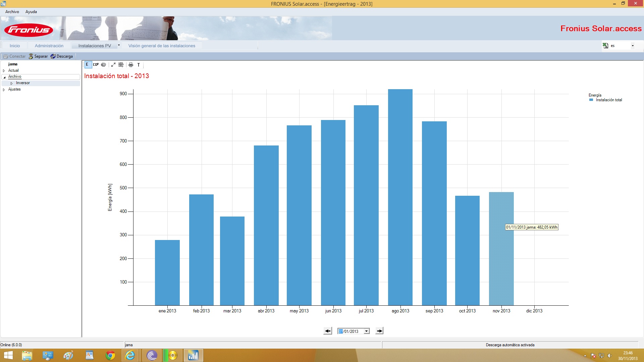The height and width of the screenshot is (362, 644).
Task: Select the E energy view icon
Action: [87, 65]
